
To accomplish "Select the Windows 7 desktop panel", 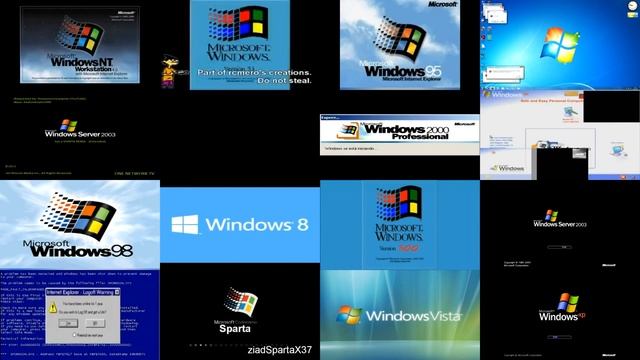I will pyautogui.click(x=560, y=45).
